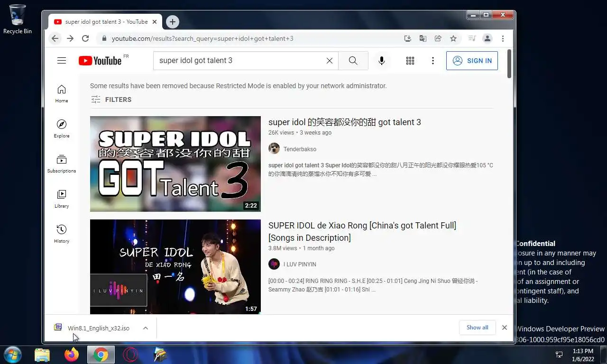Image resolution: width=607 pixels, height=364 pixels.
Task: Click the network tray icon
Action: pyautogui.click(x=559, y=355)
